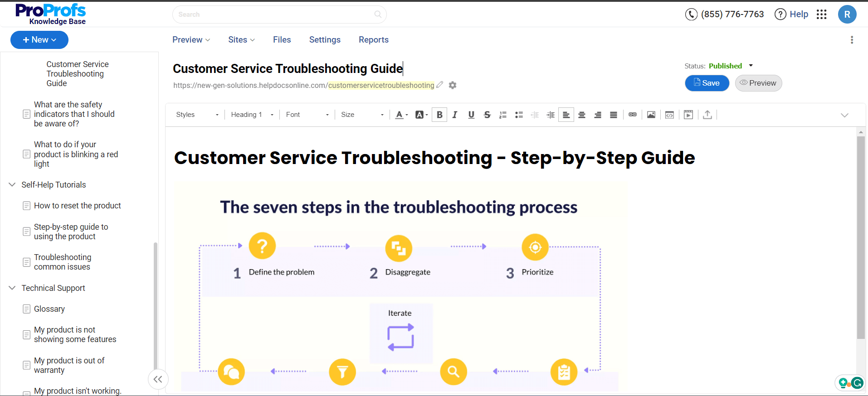Open the apps grid menu

821,14
